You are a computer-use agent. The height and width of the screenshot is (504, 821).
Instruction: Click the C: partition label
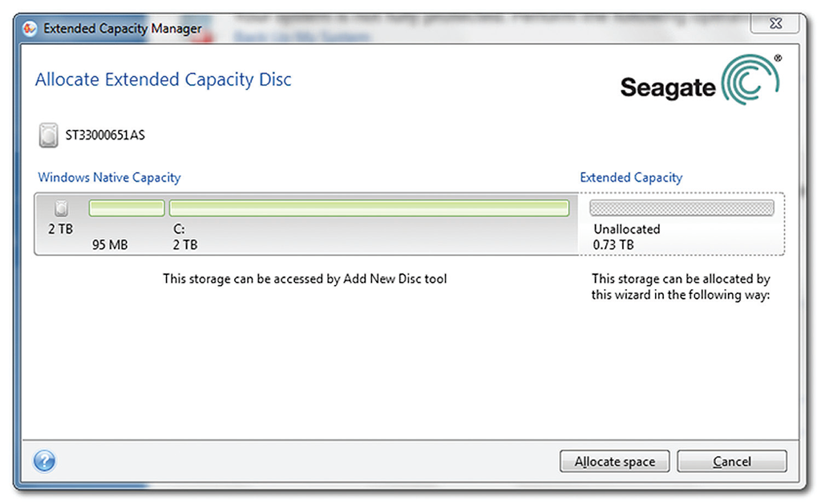click(x=179, y=229)
